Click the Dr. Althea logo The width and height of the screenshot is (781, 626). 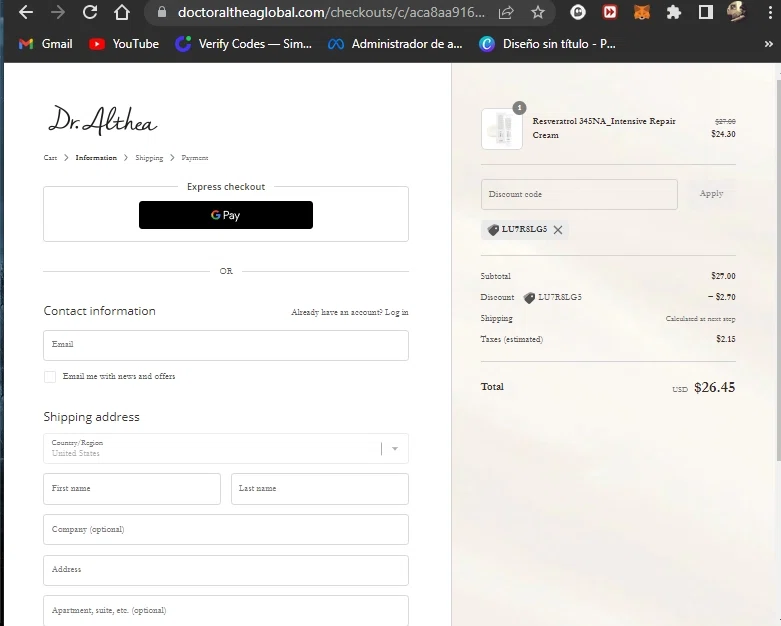click(x=103, y=121)
